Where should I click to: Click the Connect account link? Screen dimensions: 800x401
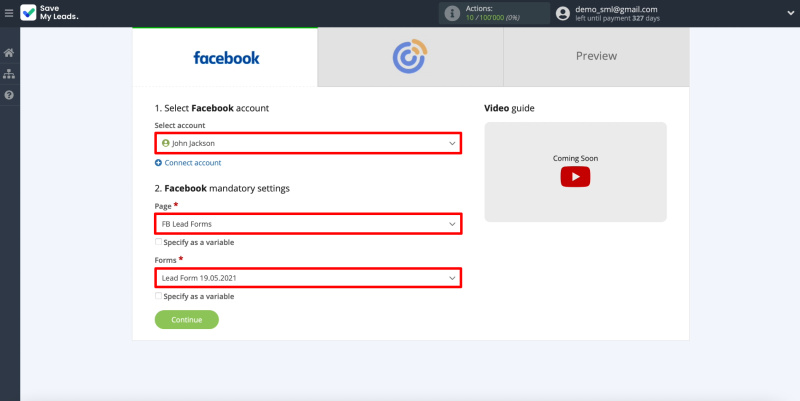pos(193,163)
